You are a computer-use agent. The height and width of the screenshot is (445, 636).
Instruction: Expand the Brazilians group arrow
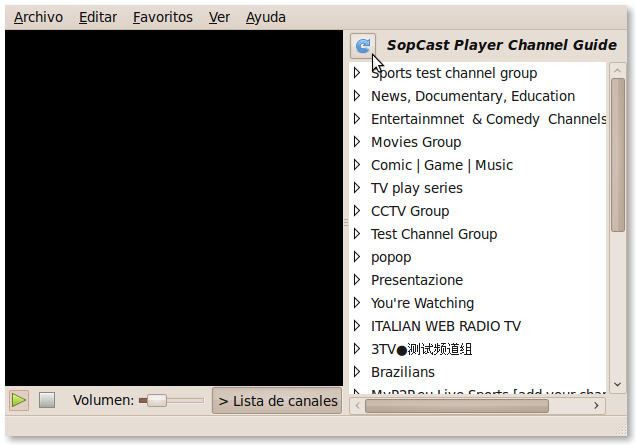(357, 372)
